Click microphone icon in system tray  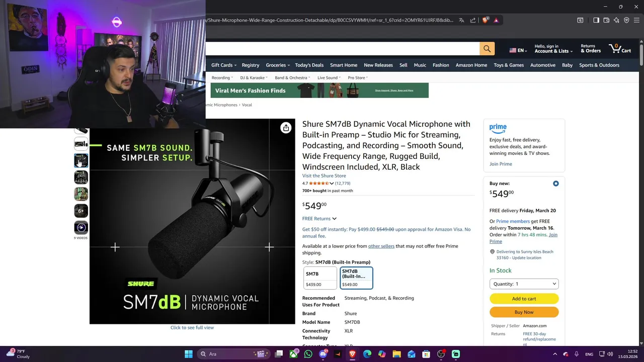click(576, 354)
